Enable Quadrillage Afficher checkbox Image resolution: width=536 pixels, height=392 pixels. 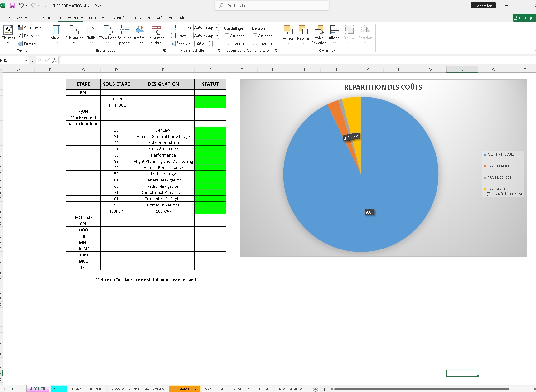(x=227, y=36)
